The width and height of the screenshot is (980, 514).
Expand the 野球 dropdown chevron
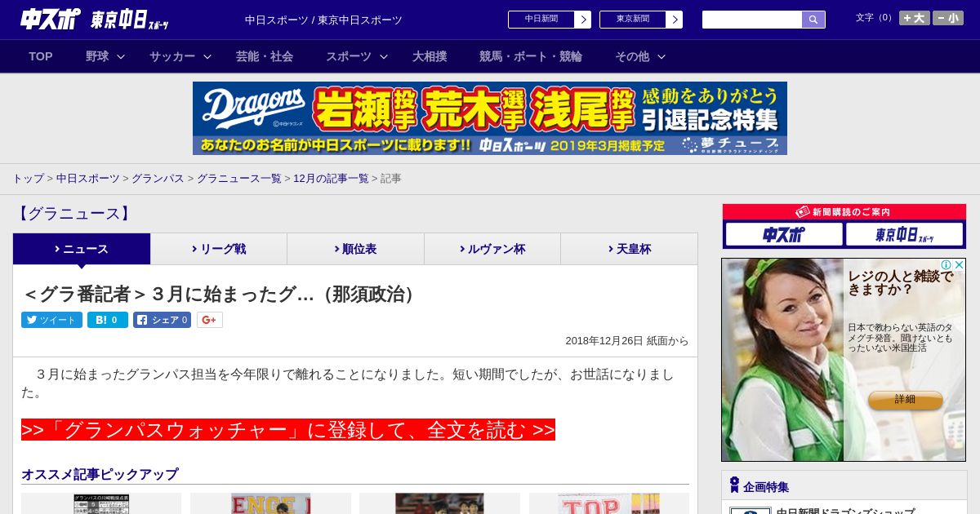click(121, 56)
